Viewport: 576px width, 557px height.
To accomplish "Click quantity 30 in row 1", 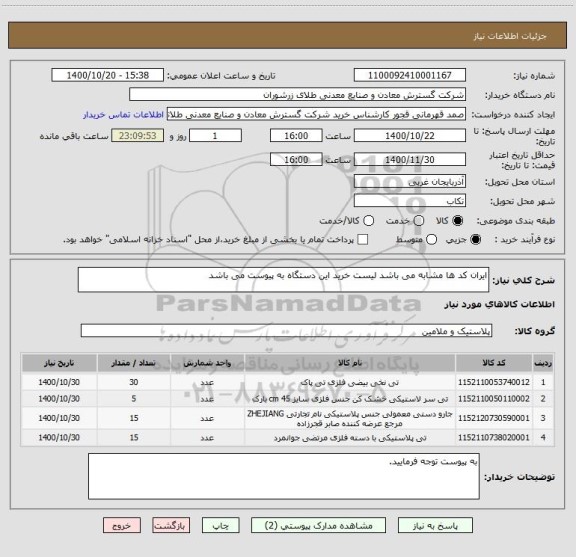I will [x=134, y=382].
